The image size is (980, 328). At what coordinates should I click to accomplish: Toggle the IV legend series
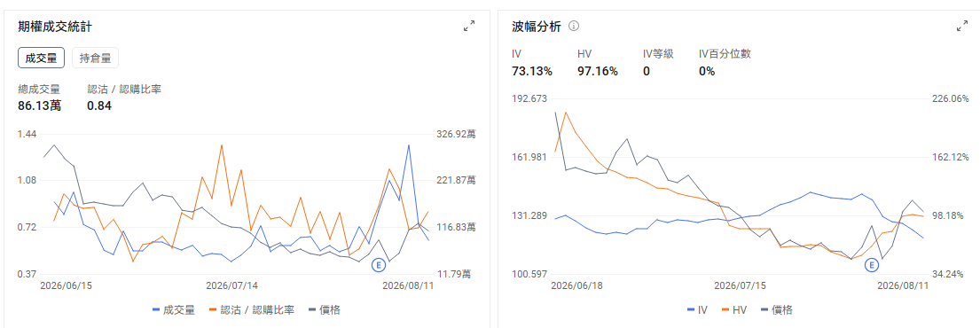(697, 309)
